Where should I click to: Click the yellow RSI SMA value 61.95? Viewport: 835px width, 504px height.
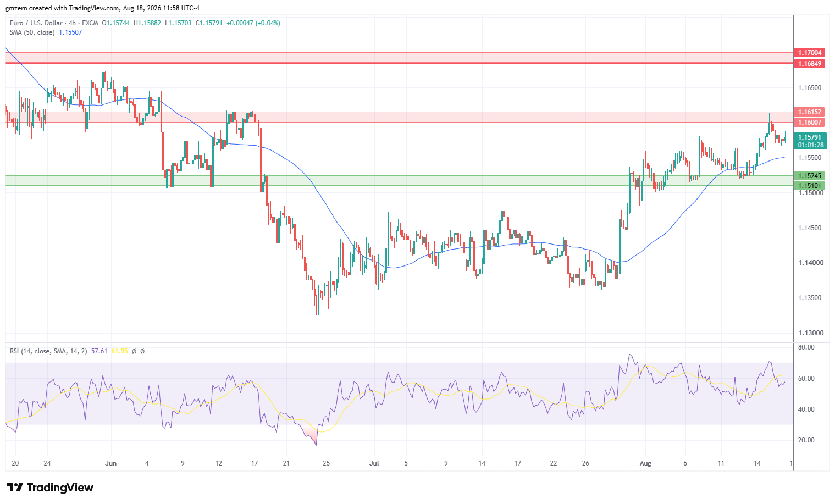(x=119, y=351)
